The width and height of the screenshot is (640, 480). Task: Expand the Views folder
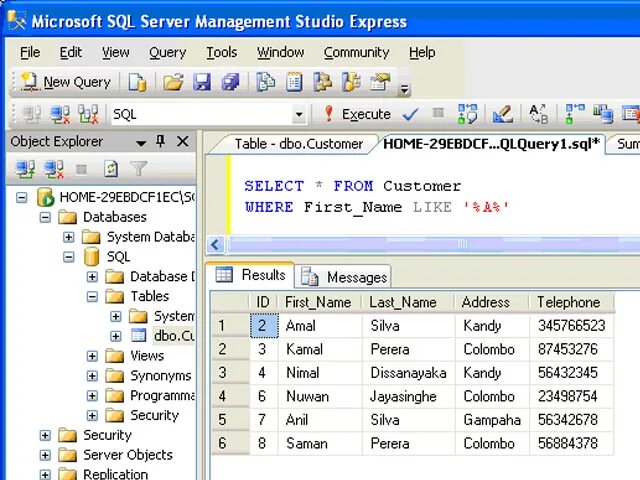tap(92, 356)
